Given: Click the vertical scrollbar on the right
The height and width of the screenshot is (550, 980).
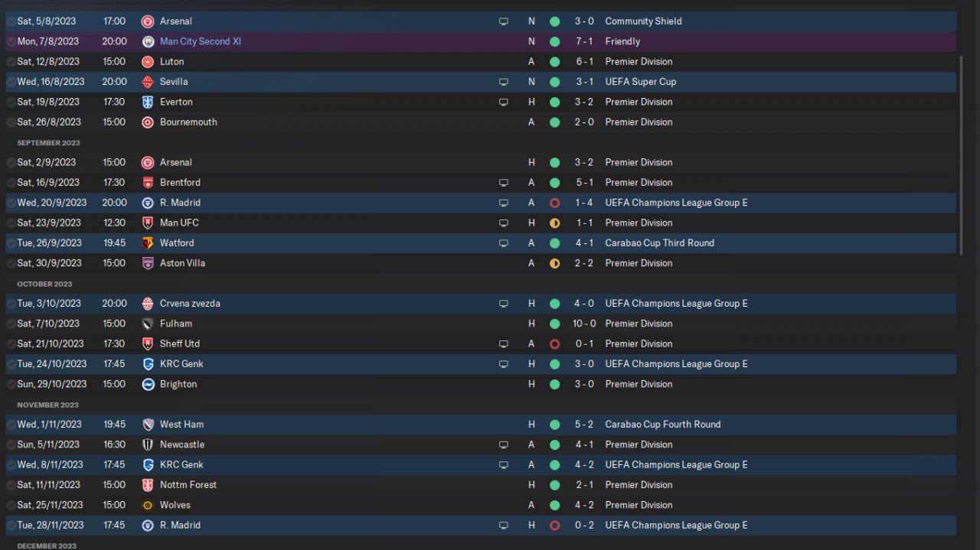Looking at the screenshot, I should point(961,153).
